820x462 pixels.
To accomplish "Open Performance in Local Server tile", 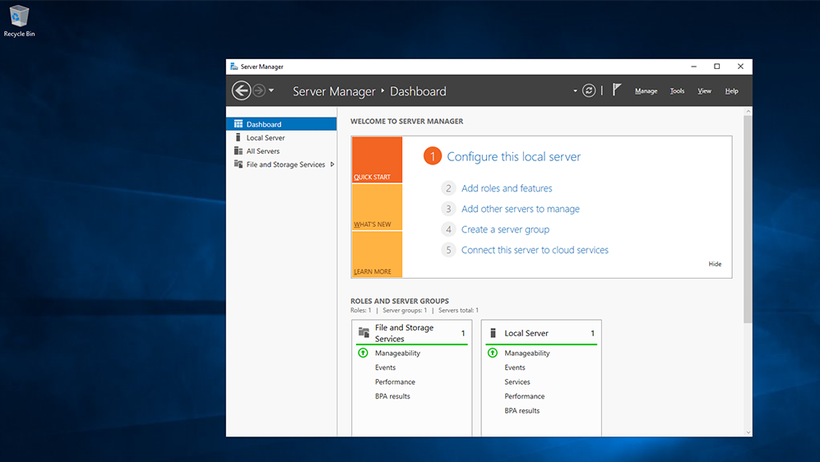I will tap(525, 396).
